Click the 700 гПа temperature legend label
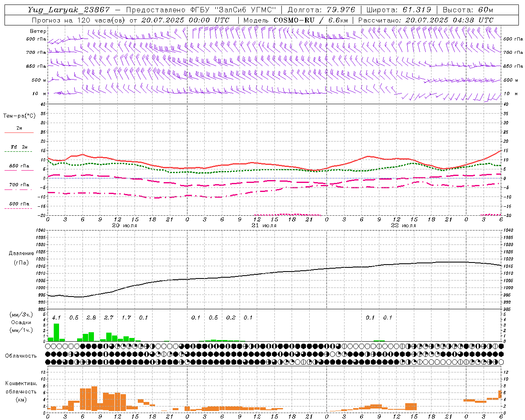Image resolution: width=525 pixels, height=420 pixels. (19, 185)
